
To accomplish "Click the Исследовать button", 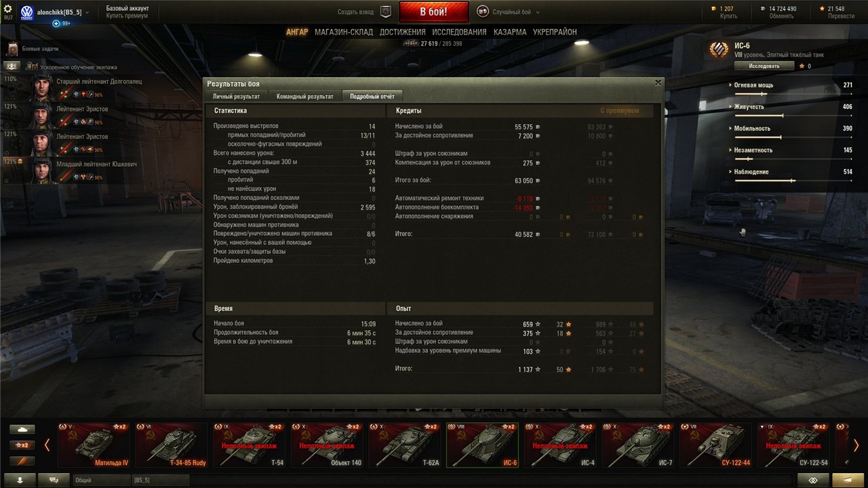I will click(x=764, y=66).
